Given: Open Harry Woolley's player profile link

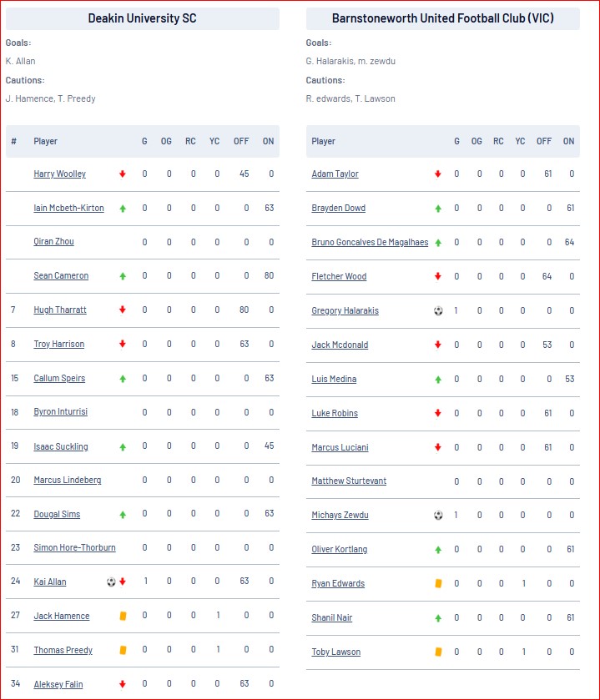Looking at the screenshot, I should pos(60,174).
